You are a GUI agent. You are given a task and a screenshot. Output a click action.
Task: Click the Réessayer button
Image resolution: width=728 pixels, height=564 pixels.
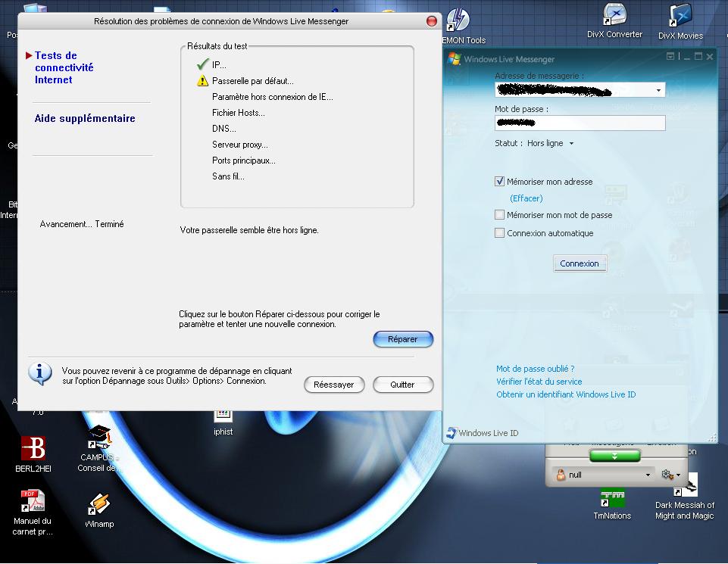pos(334,385)
